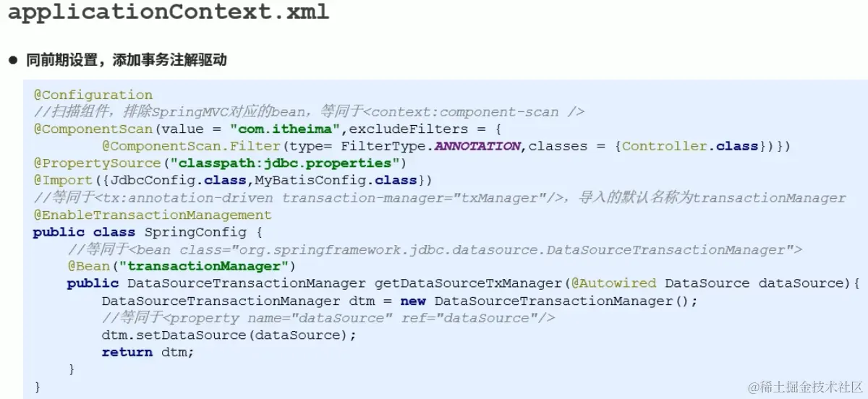Viewport: 868px width, 399px height.
Task: Click the new keyword in the dtm declaration
Action: pyautogui.click(x=413, y=301)
